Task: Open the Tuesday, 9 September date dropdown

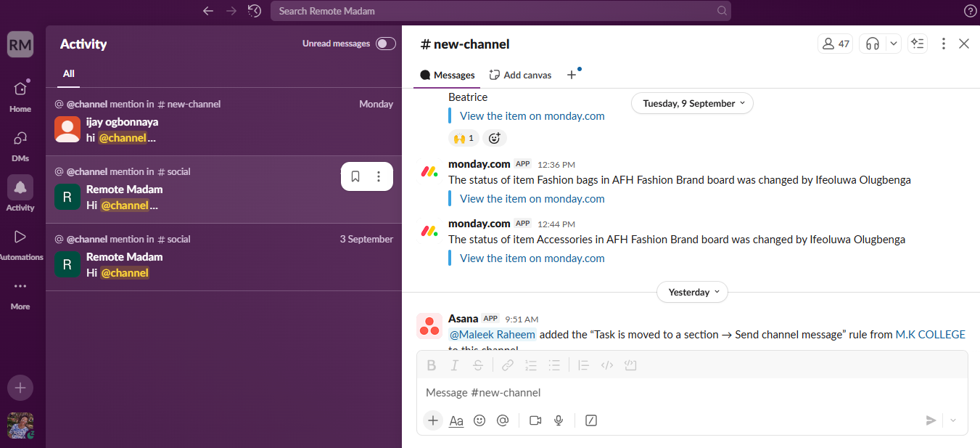Action: tap(692, 103)
